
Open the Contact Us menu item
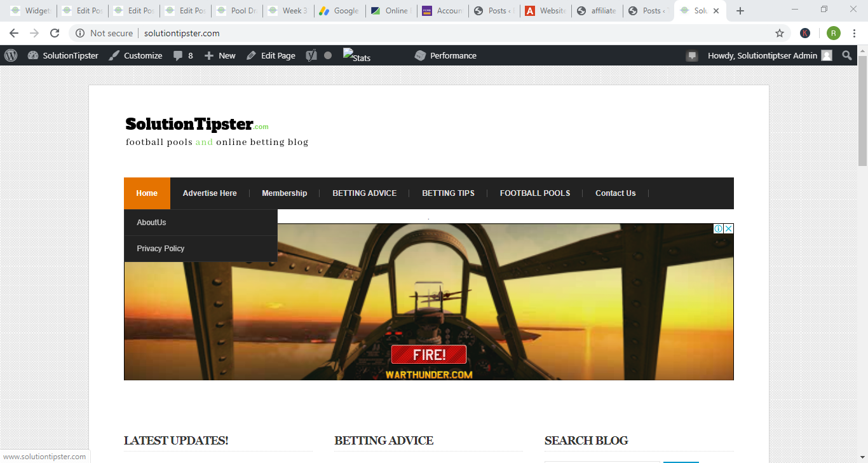[616, 193]
